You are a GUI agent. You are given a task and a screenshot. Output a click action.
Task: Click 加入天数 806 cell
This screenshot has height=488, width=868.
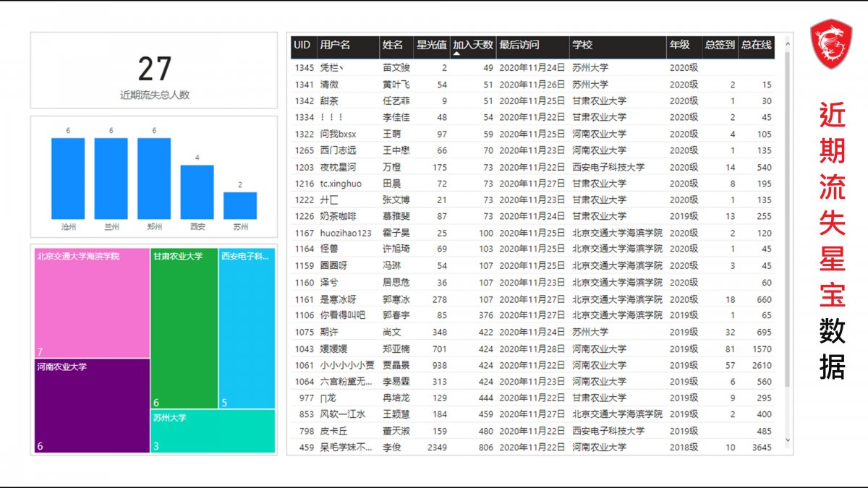pos(485,448)
